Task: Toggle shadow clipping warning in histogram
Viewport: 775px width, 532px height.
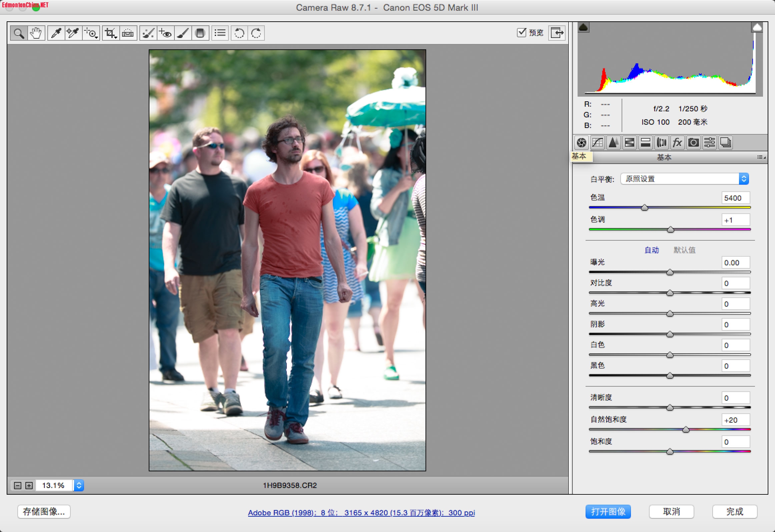Action: (583, 27)
